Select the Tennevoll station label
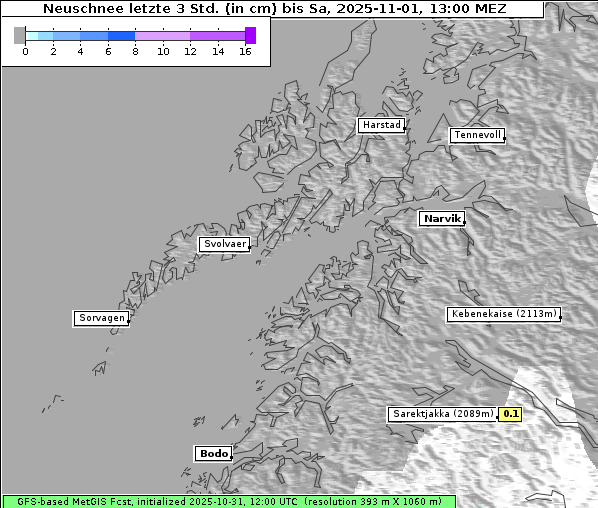598x508 pixels. 477,135
